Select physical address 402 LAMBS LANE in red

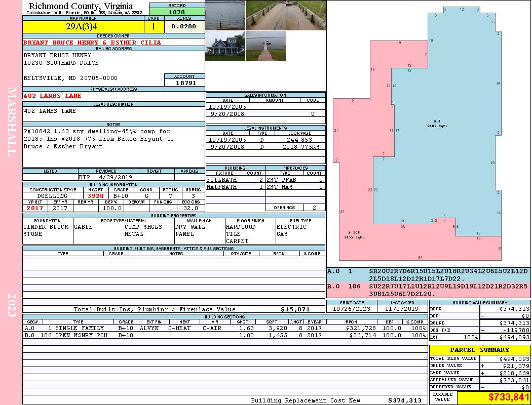[52, 96]
